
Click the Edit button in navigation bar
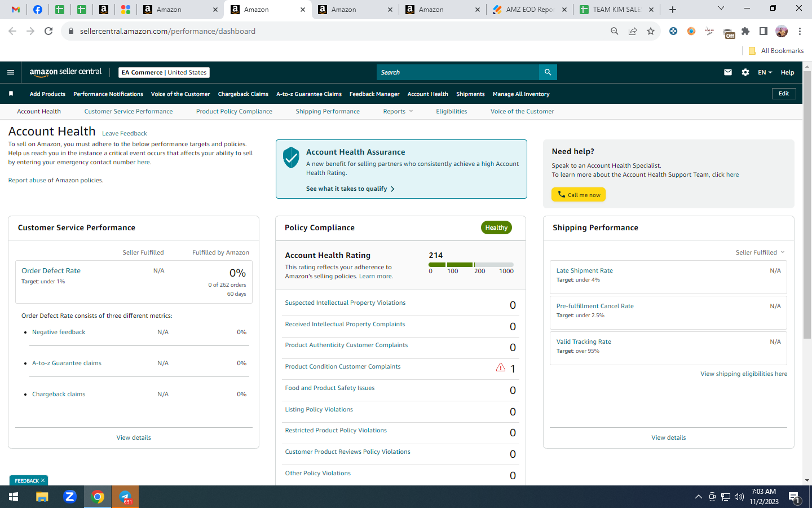coord(784,93)
